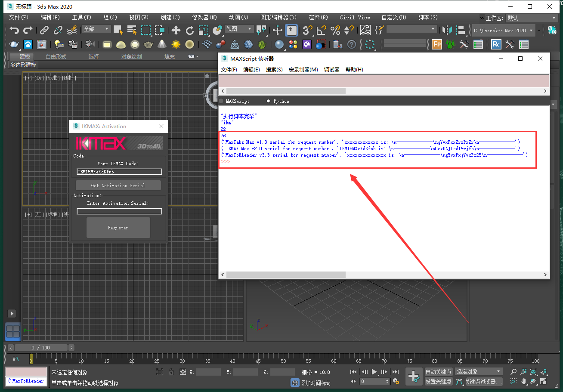This screenshot has height=392, width=563.
Task: Click the camera creation icon
Action: coord(90,44)
